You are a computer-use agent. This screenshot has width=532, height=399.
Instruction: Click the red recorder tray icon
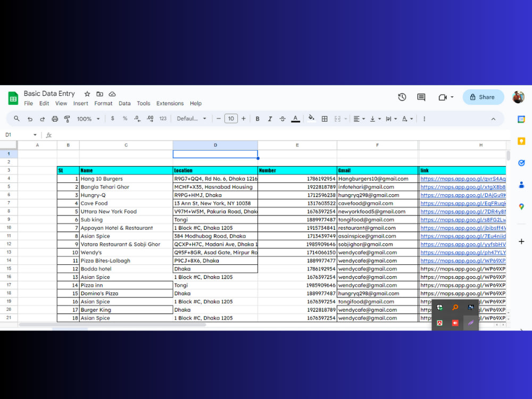point(455,323)
